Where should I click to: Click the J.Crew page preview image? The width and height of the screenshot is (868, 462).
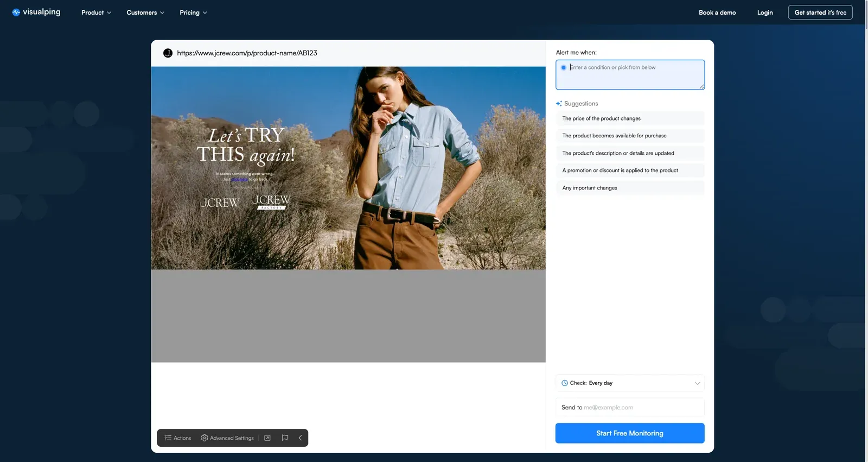pyautogui.click(x=348, y=168)
